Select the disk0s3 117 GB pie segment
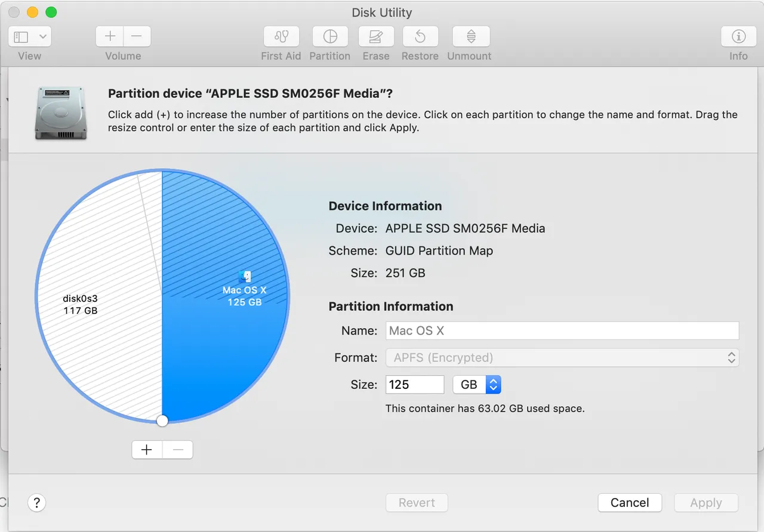This screenshot has width=764, height=532. [x=81, y=304]
